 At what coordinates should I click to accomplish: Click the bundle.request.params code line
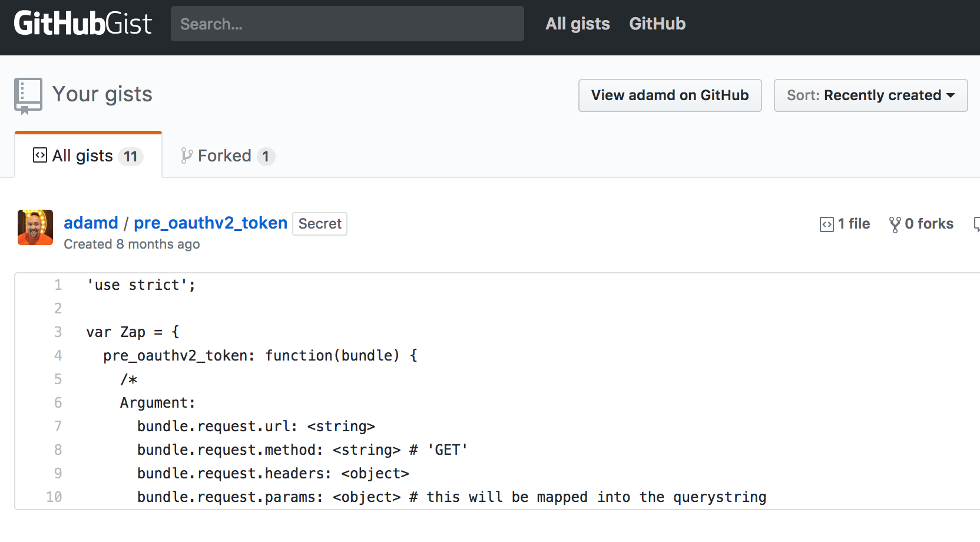coord(452,497)
